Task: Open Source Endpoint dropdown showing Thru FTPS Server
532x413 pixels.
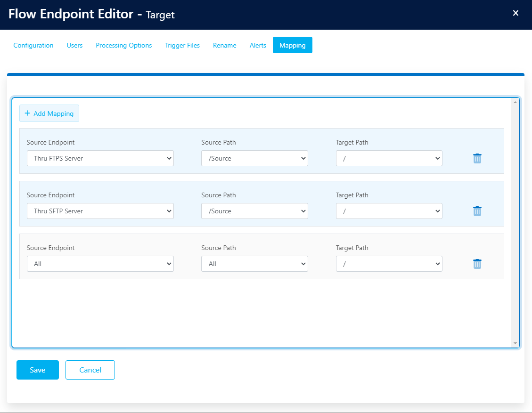Action: 100,158
